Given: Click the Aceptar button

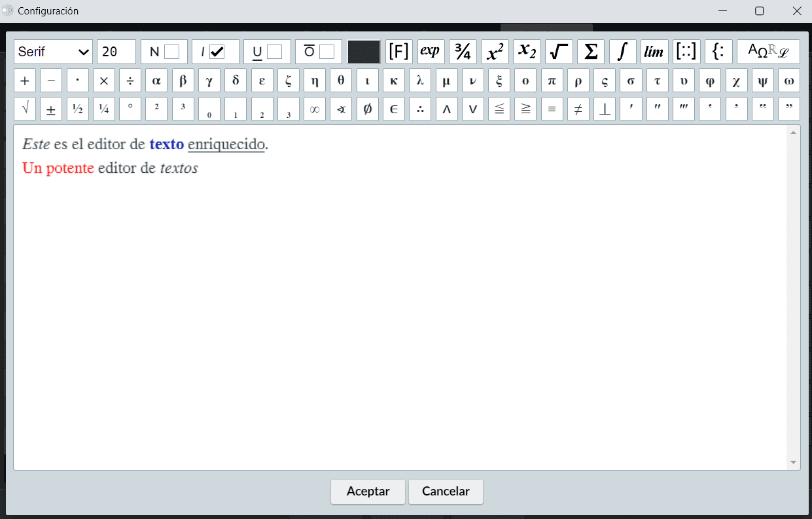Looking at the screenshot, I should click(x=368, y=492).
